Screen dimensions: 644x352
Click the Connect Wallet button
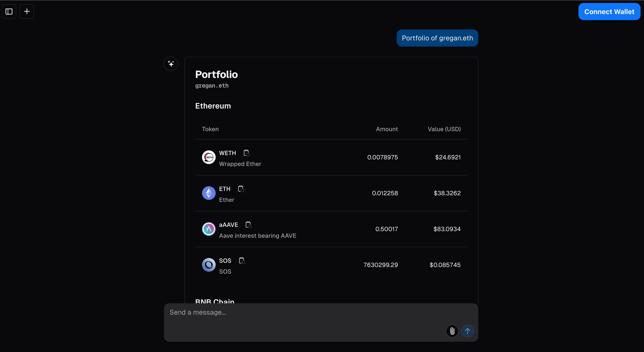pos(609,12)
